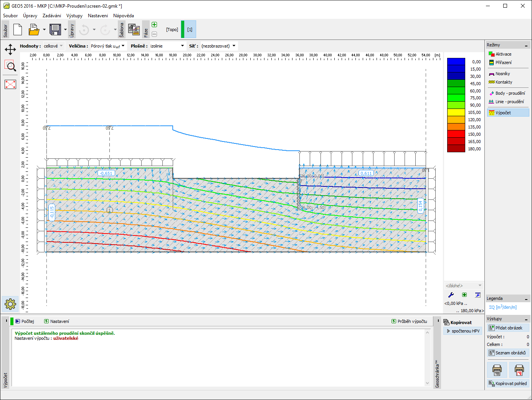532x400 pixels.
Task: Switch to Přiřazení mode
Action: tap(500, 63)
